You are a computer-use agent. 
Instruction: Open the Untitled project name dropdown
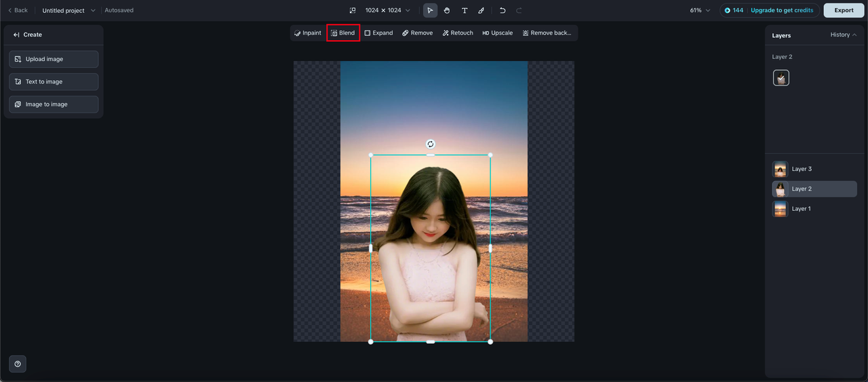coord(69,10)
